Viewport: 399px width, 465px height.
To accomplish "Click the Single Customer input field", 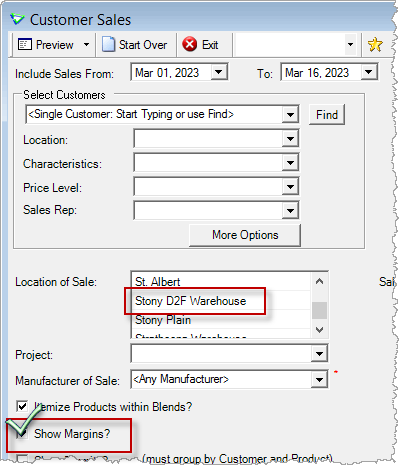I will click(154, 114).
